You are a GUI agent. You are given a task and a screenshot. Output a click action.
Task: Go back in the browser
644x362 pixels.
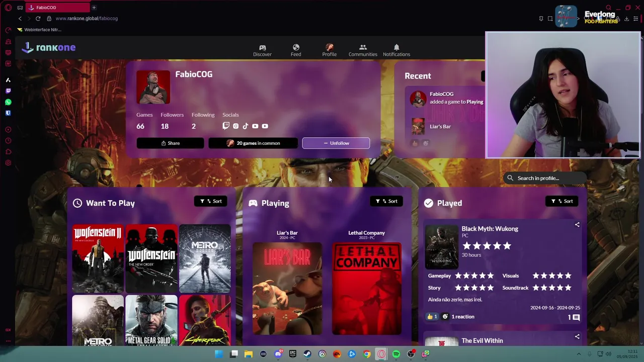(20, 19)
